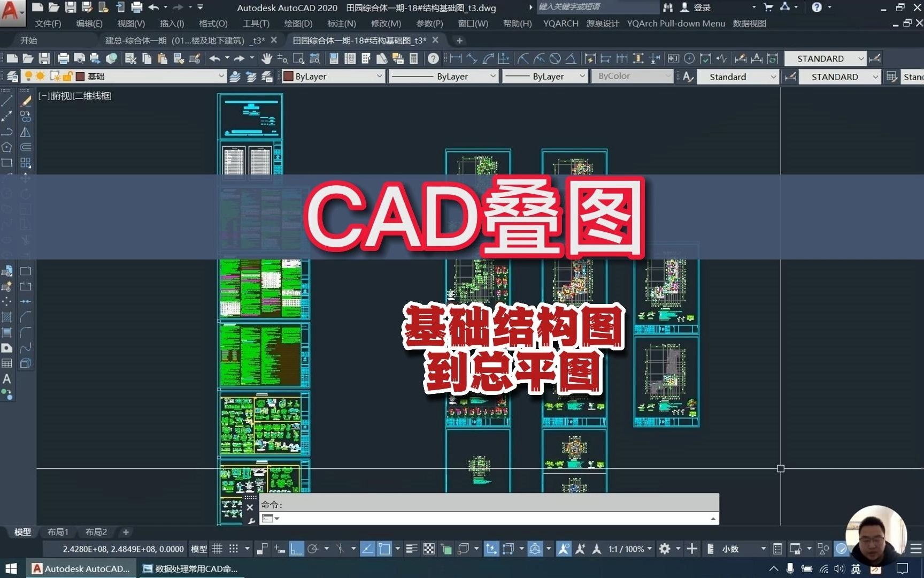
Task: Toggle Grid display in the status bar
Action: click(x=217, y=549)
